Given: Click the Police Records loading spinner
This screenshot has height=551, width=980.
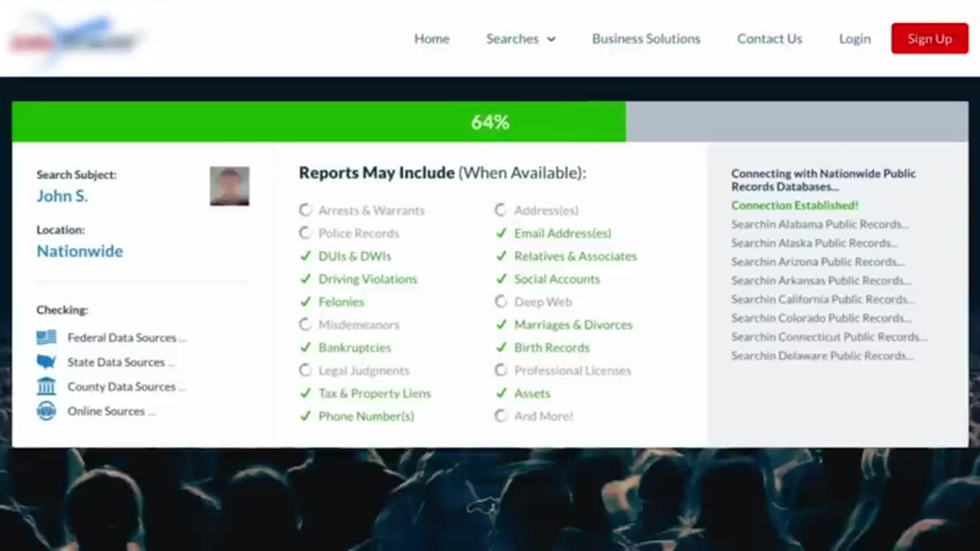Looking at the screenshot, I should (305, 233).
